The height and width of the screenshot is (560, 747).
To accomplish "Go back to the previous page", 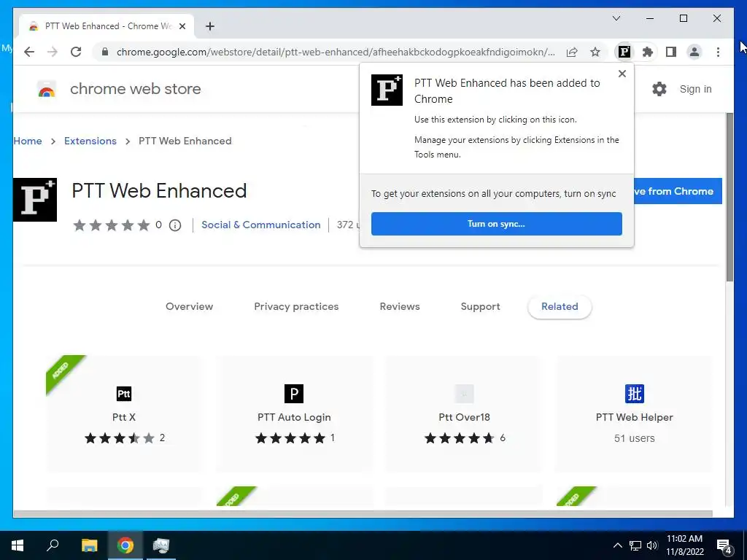I will (x=29, y=52).
